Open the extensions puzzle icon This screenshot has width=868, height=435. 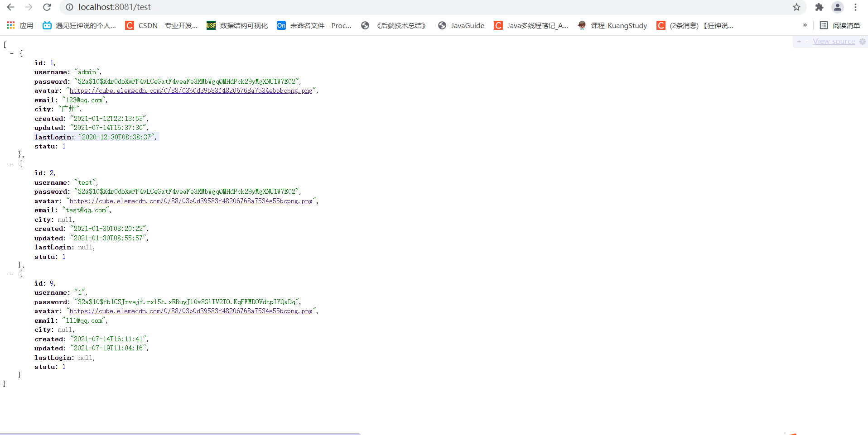click(819, 7)
